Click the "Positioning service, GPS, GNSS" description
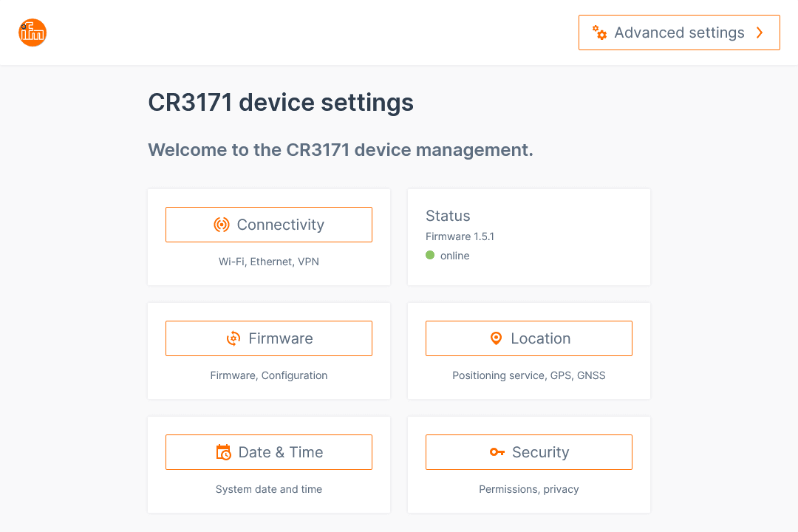The image size is (798, 532). pyautogui.click(x=529, y=375)
